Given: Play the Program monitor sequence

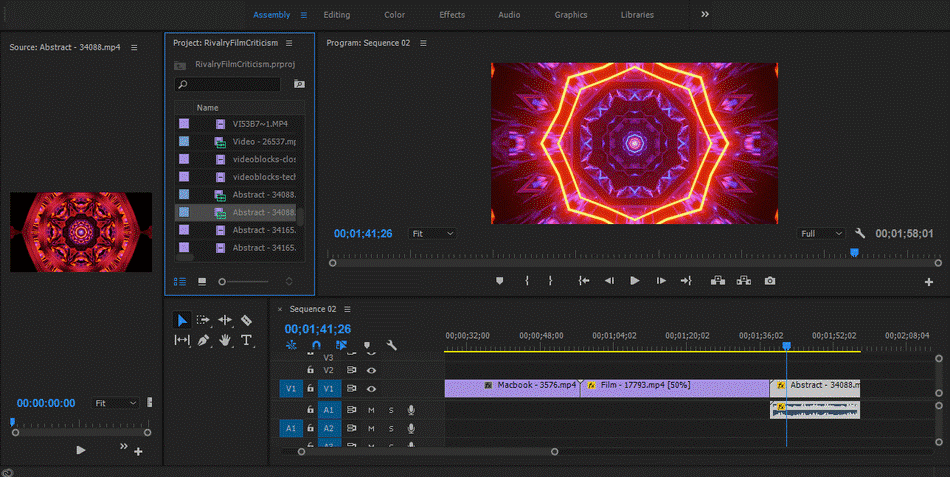Looking at the screenshot, I should point(634,281).
